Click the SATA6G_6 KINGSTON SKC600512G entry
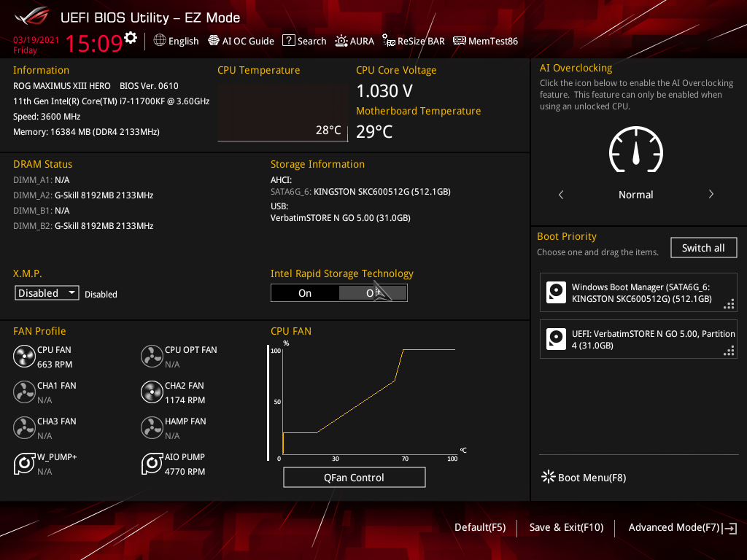Image resolution: width=747 pixels, height=560 pixels. coord(360,192)
